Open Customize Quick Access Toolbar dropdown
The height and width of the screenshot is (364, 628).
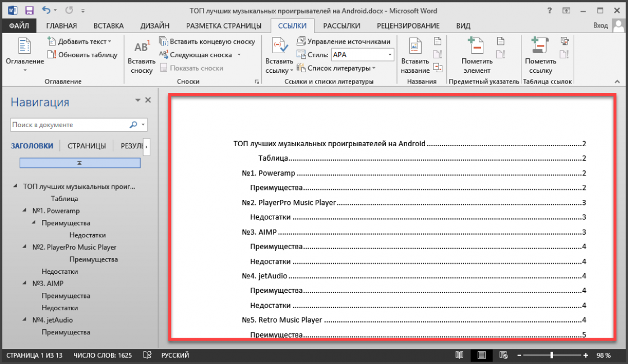(x=83, y=11)
